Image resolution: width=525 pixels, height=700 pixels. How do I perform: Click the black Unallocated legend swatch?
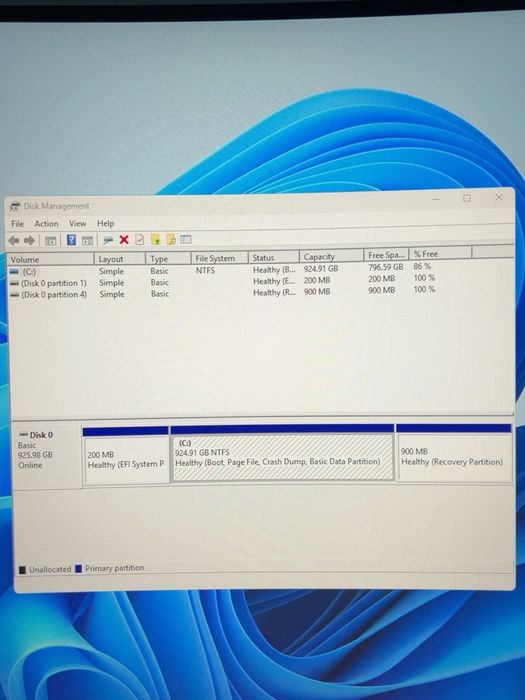pyautogui.click(x=22, y=570)
